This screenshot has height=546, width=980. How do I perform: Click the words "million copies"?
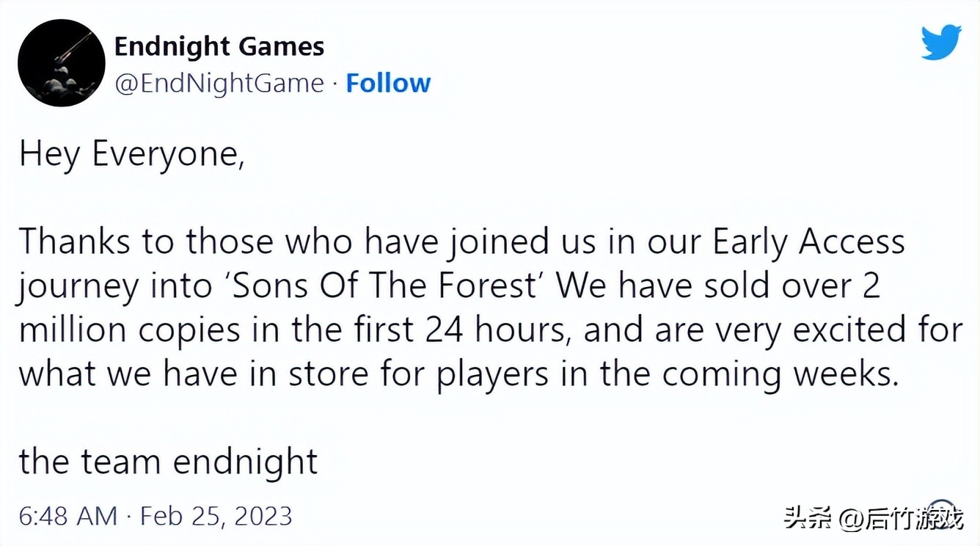click(129, 330)
